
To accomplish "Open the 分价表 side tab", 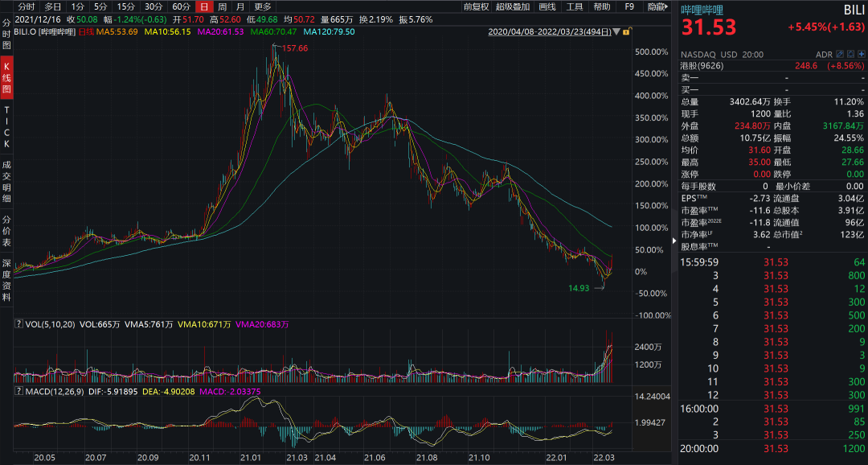I will point(6,231).
